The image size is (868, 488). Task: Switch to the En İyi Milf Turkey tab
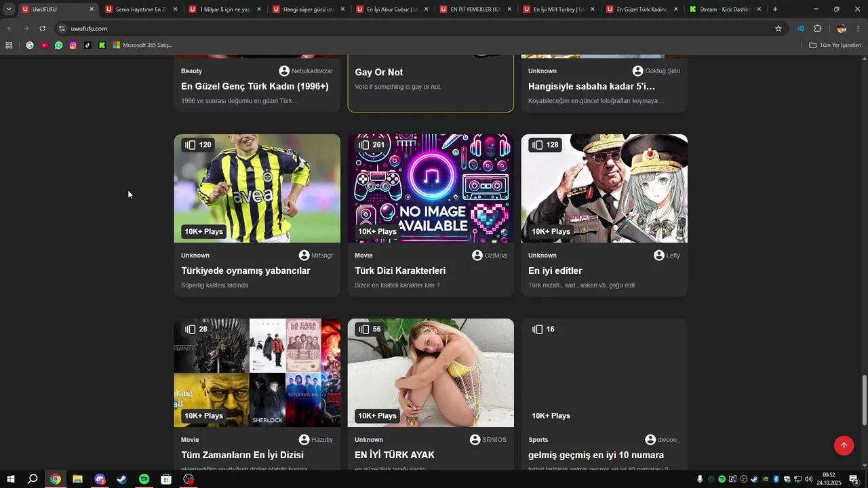pyautogui.click(x=558, y=9)
